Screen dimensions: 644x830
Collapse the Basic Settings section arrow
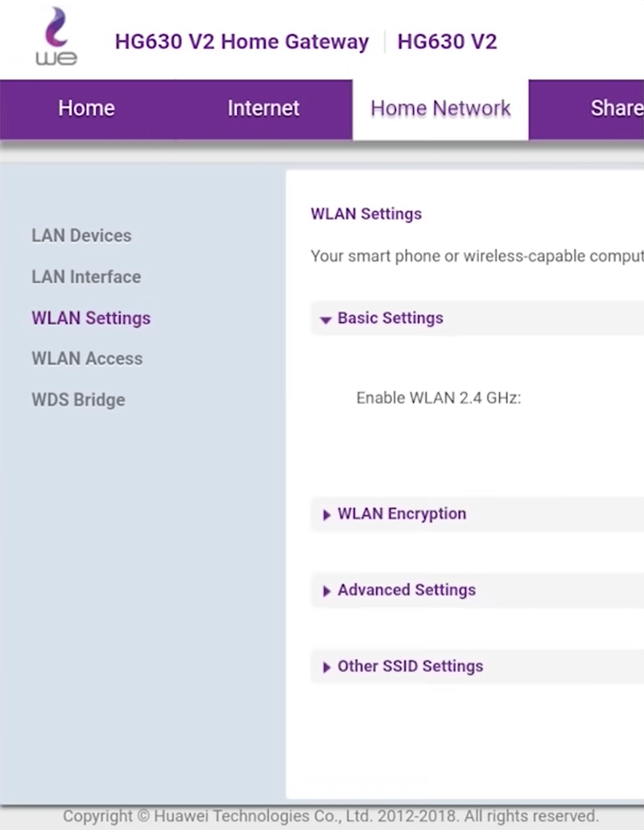325,320
